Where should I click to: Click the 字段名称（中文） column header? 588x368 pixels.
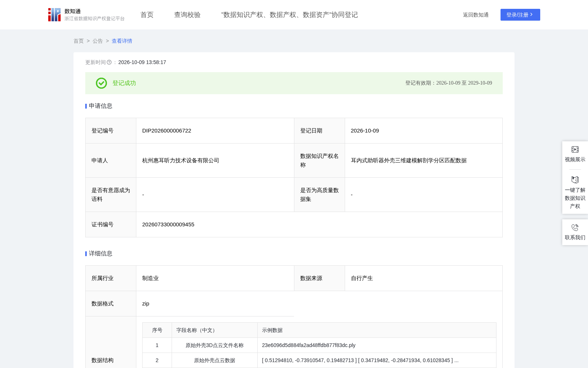pyautogui.click(x=197, y=330)
